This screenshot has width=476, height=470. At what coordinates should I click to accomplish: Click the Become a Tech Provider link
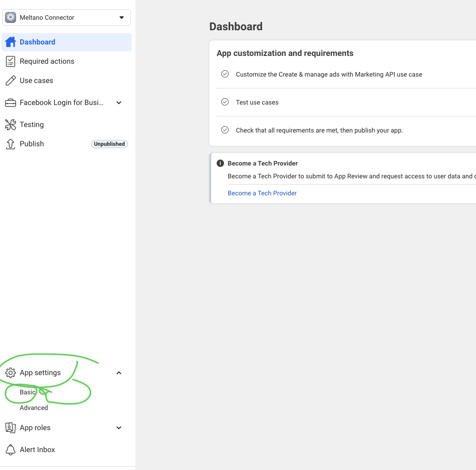pyautogui.click(x=262, y=193)
